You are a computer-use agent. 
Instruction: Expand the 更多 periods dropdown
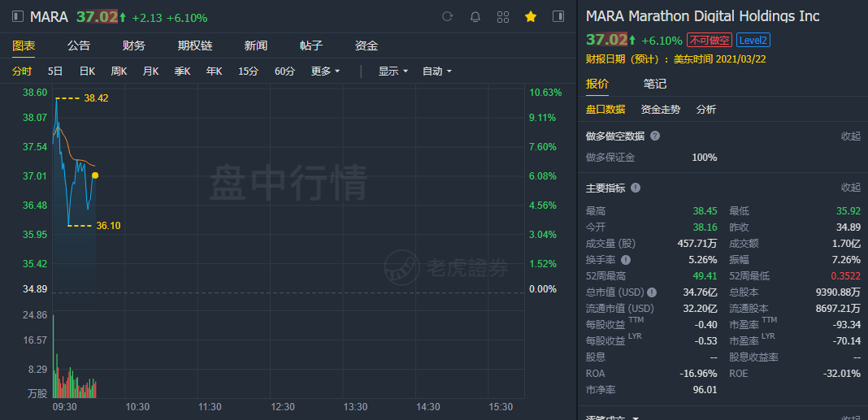point(325,71)
